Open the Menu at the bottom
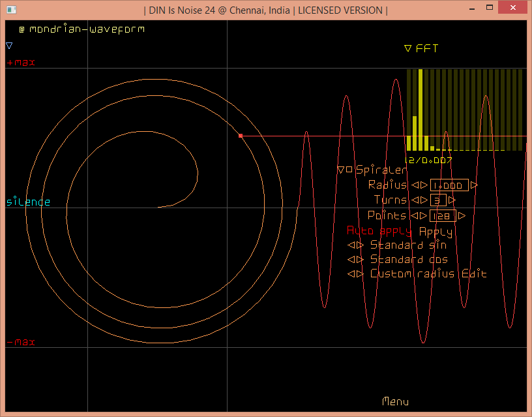532x417 pixels. (395, 401)
